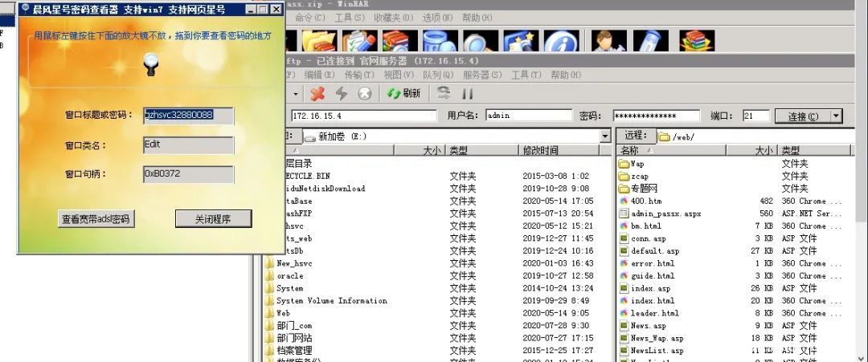Click the 用户名 field containing admin
The width and height of the screenshot is (868, 362).
(x=528, y=116)
